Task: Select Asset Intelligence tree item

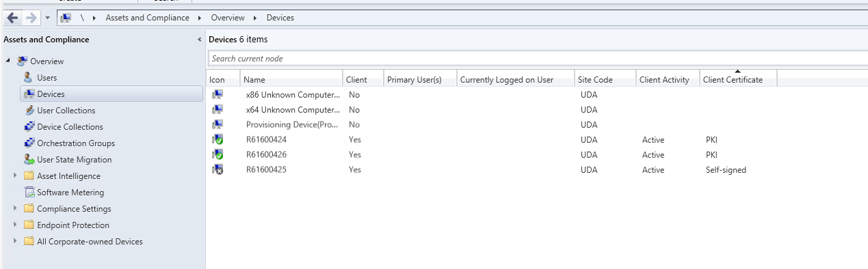Action: 68,176
